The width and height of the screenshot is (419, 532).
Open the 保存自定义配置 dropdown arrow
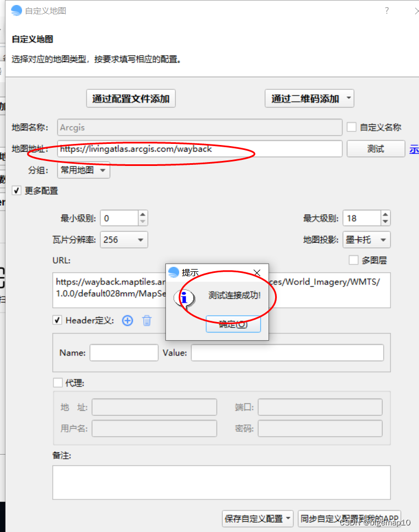tap(288, 518)
